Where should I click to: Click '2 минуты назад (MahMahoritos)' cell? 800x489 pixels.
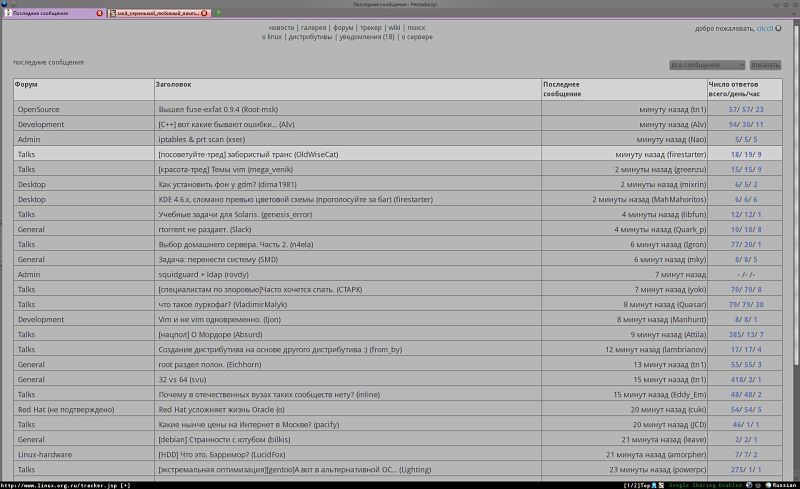point(624,199)
